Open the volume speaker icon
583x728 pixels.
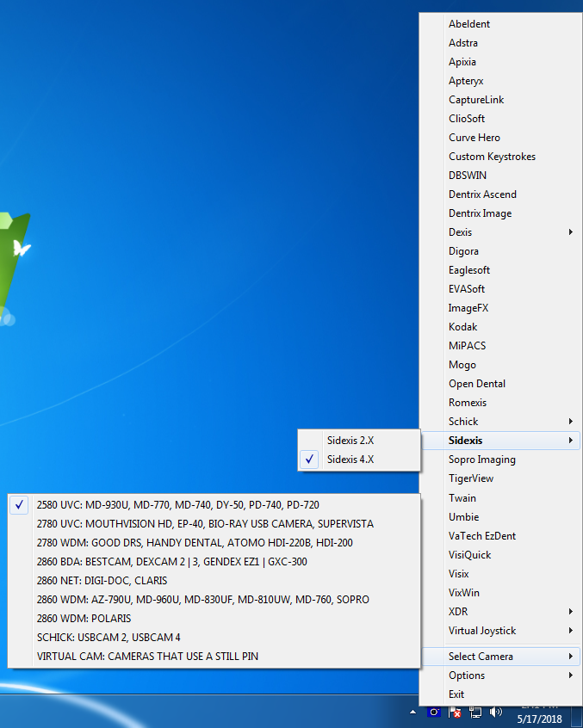(x=496, y=712)
